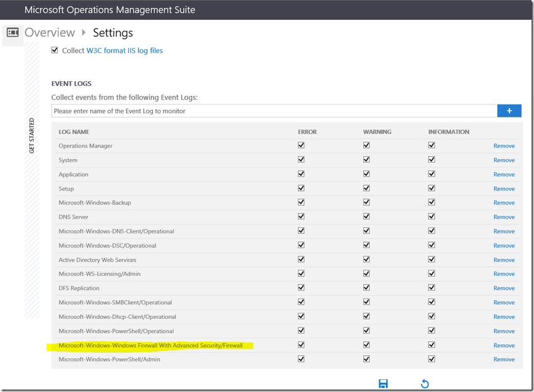The image size is (534, 392).
Task: Toggle Warning checkbox for DNS Server log
Action: (x=366, y=217)
